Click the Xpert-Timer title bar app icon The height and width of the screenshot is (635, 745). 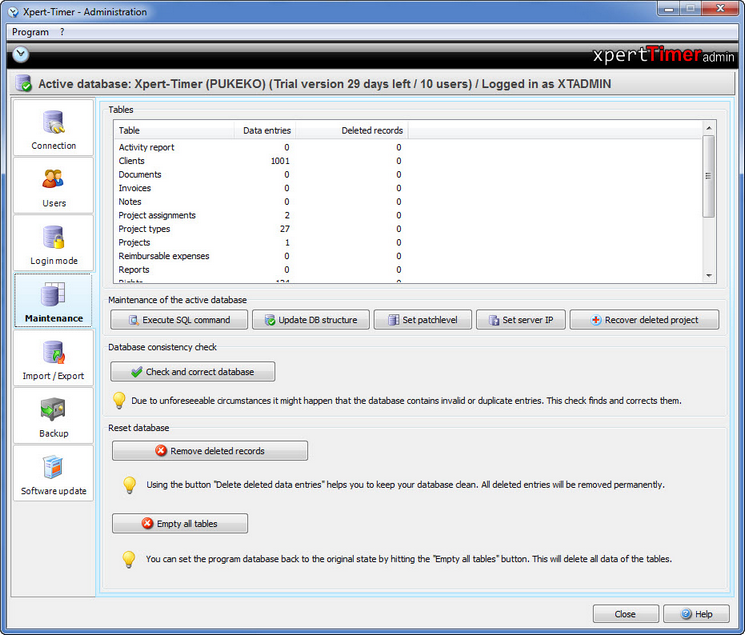[x=13, y=12]
